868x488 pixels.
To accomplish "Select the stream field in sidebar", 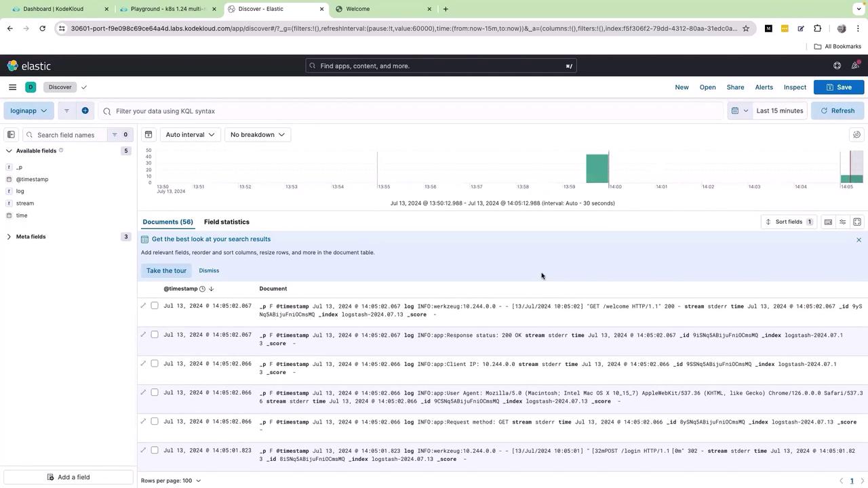I will 25,203.
